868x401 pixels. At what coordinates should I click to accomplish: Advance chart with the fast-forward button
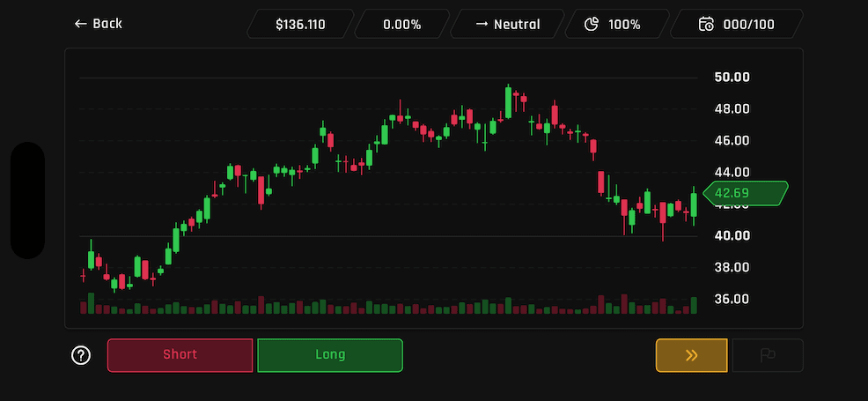point(691,355)
